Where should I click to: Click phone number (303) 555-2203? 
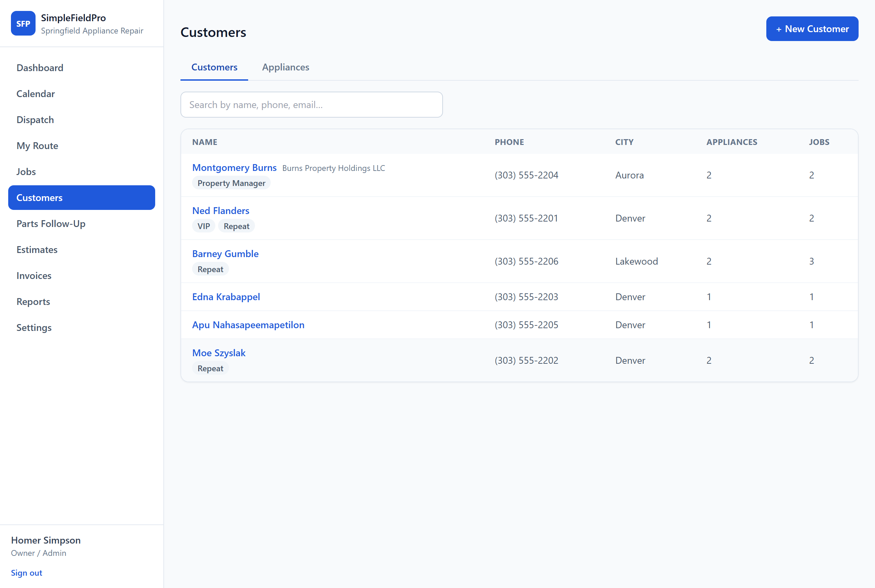coord(526,297)
